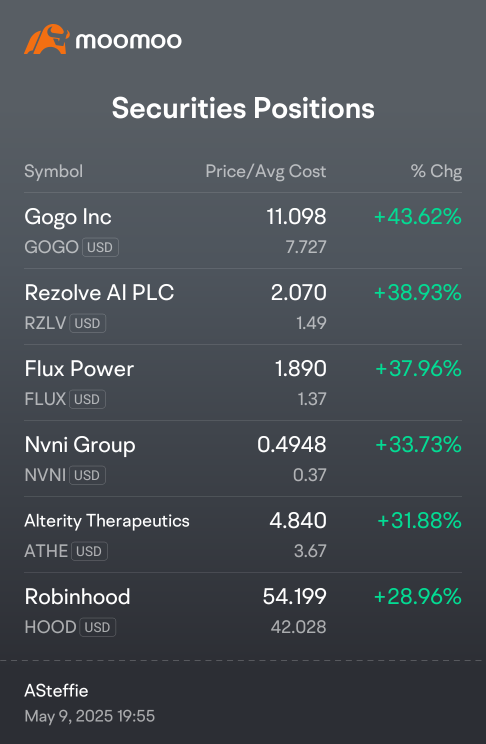Select the USD badge next to GOGO

point(100,247)
